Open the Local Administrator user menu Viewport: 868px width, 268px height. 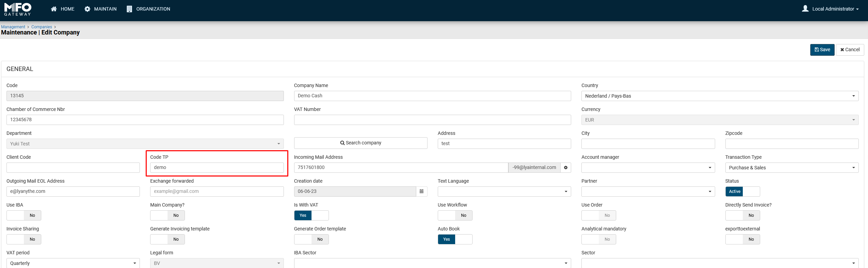tap(835, 9)
